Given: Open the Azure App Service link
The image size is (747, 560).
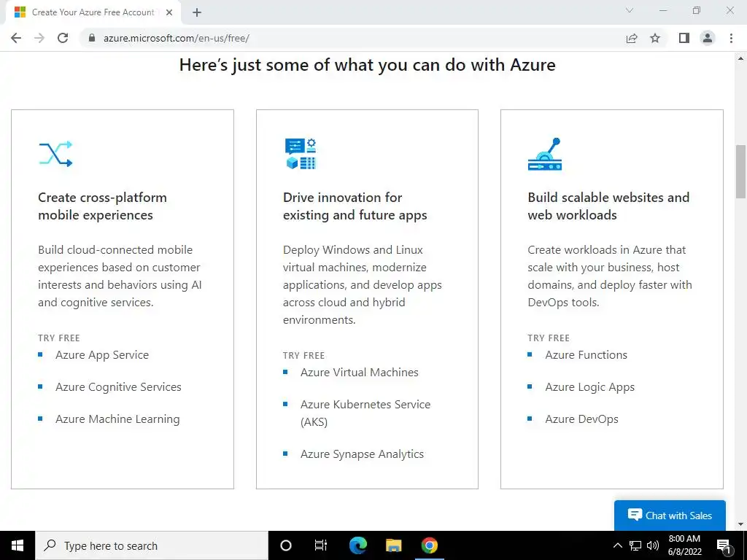Looking at the screenshot, I should pos(102,355).
